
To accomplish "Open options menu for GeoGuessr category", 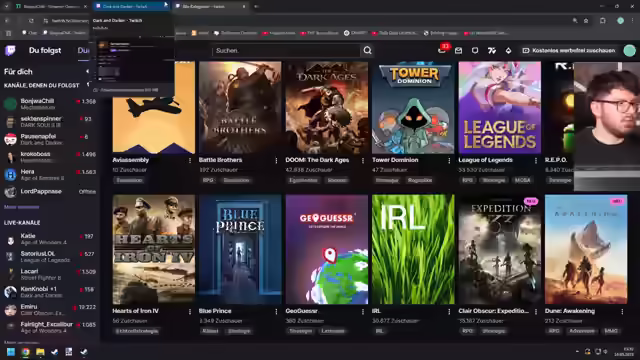I will (363, 311).
